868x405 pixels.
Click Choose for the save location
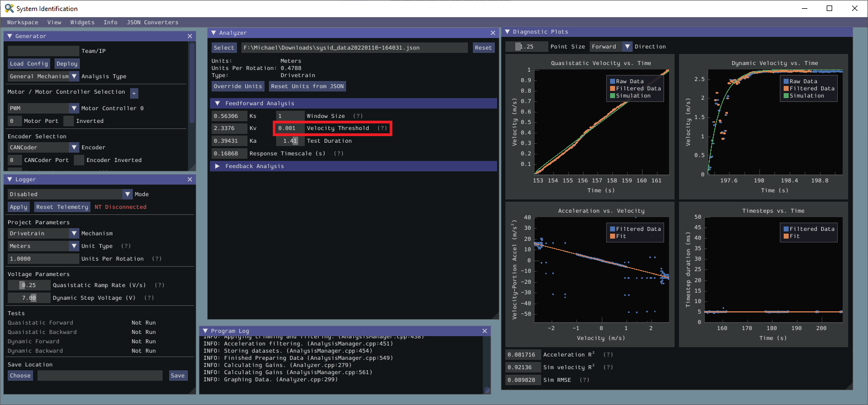20,376
